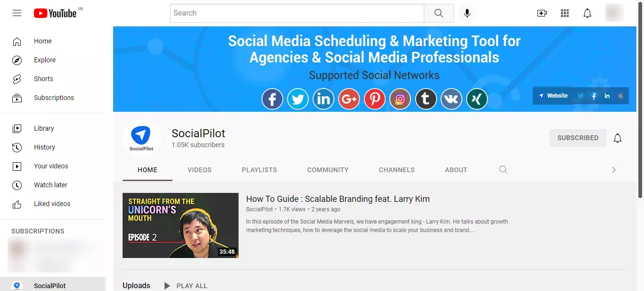Screen dimensions: 644x291
Task: Start a voice search with the microphone icon
Action: (467, 13)
